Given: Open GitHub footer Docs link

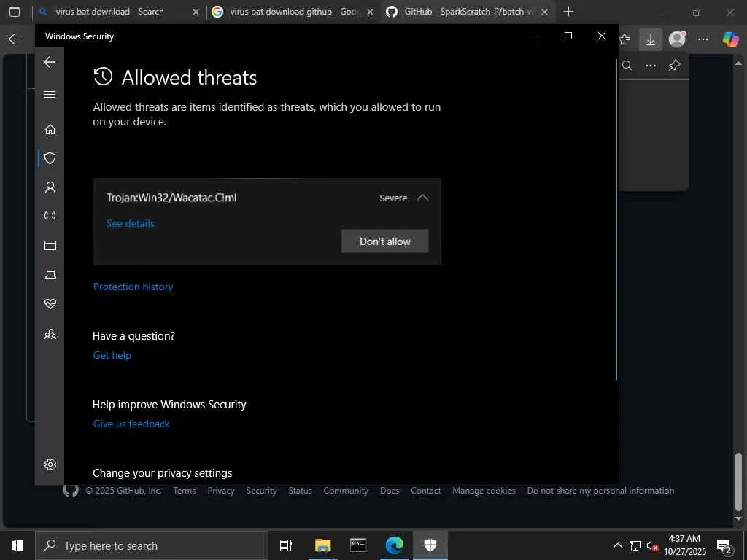Looking at the screenshot, I should 390,491.
